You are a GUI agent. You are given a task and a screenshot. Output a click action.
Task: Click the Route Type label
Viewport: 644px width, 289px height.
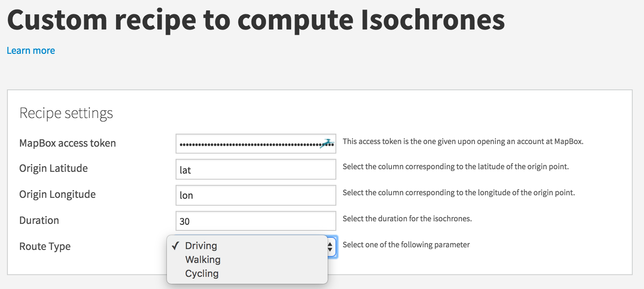click(x=45, y=246)
